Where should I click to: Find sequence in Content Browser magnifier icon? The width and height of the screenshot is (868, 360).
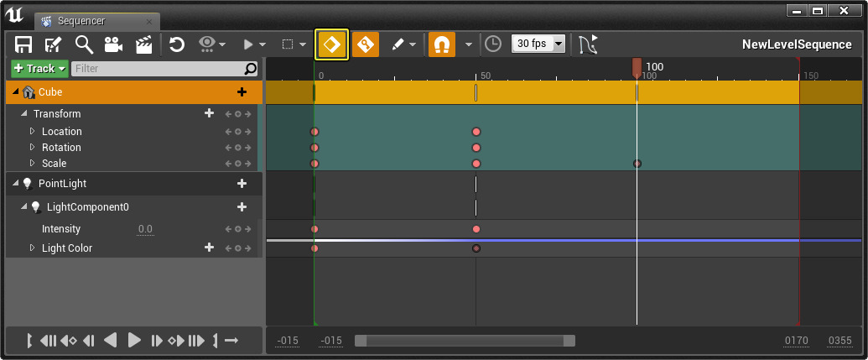(84, 44)
